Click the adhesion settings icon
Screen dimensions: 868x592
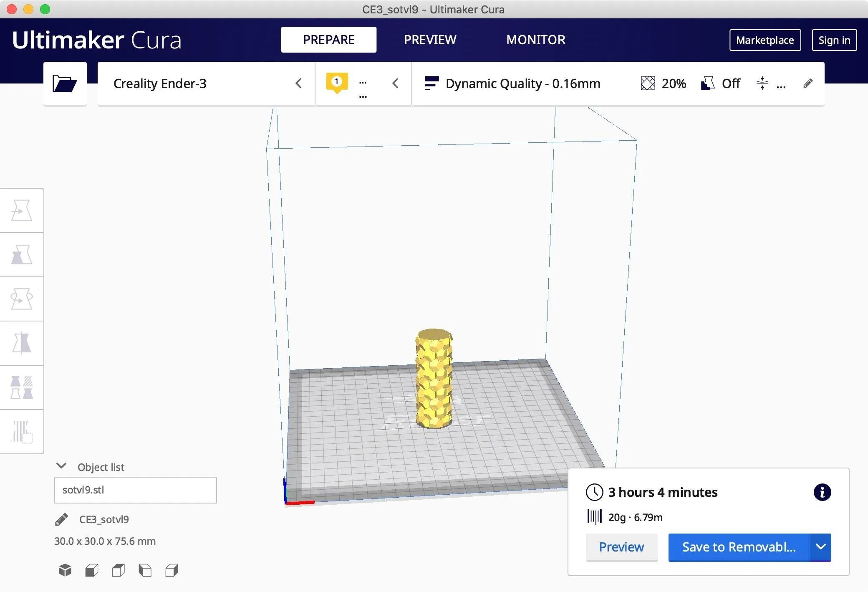coord(762,83)
